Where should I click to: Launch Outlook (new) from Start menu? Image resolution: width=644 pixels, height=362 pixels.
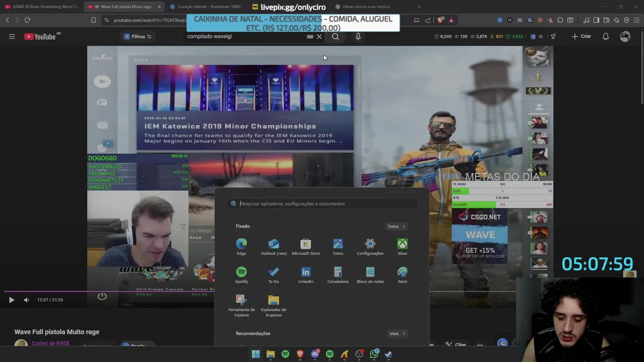click(274, 247)
